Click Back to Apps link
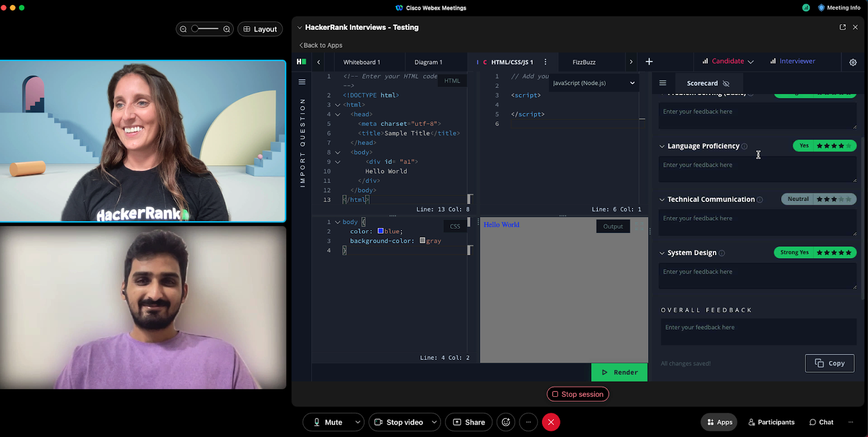 (x=321, y=46)
